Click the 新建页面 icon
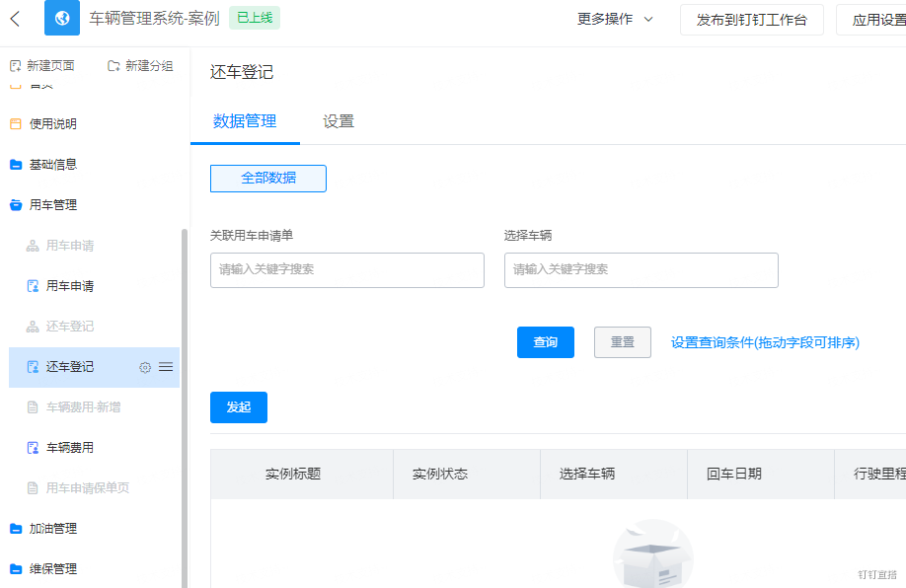This screenshot has height=588, width=906. (x=16, y=66)
